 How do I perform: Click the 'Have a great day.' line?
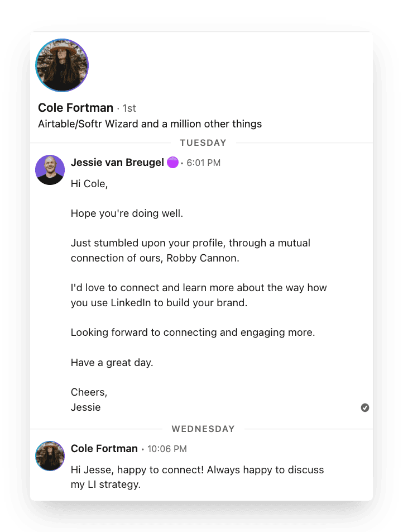coord(112,363)
